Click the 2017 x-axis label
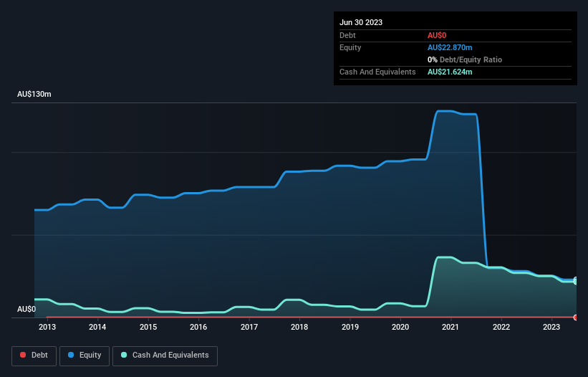588x377 pixels. pyautogui.click(x=249, y=327)
